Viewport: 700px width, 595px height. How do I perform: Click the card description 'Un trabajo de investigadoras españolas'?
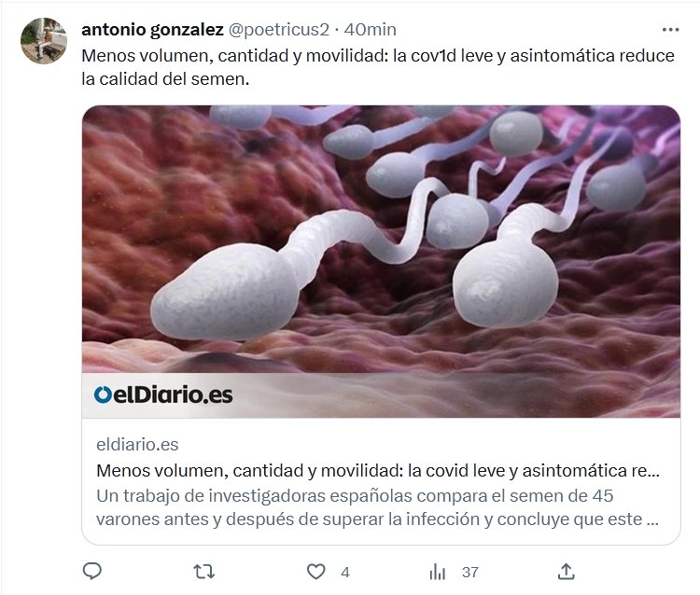(x=378, y=507)
